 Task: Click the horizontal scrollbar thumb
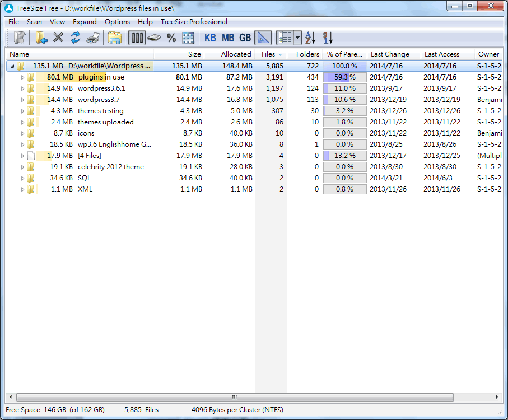[x=235, y=397]
